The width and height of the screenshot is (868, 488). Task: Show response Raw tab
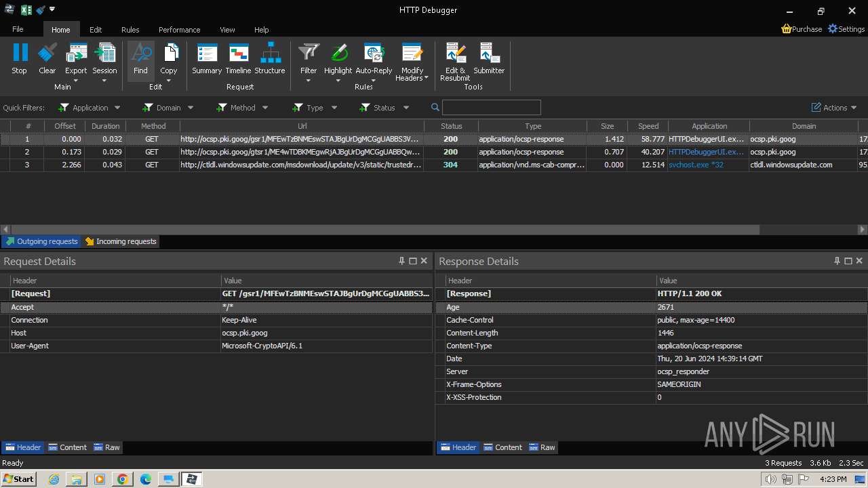(542, 447)
